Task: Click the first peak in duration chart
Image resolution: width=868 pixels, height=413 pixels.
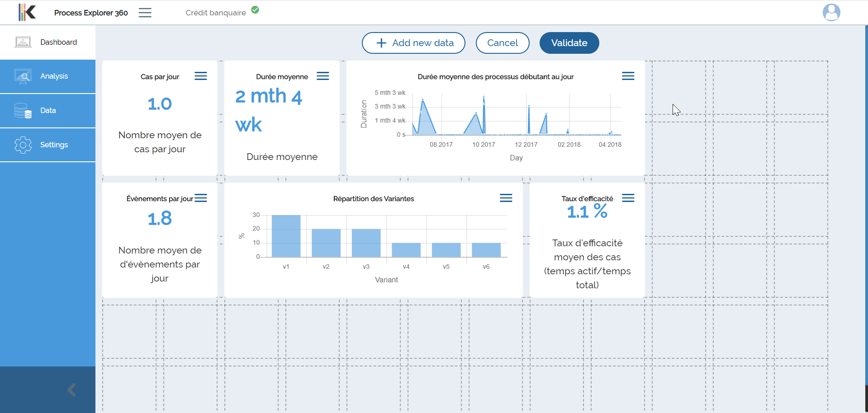Action: (x=423, y=100)
